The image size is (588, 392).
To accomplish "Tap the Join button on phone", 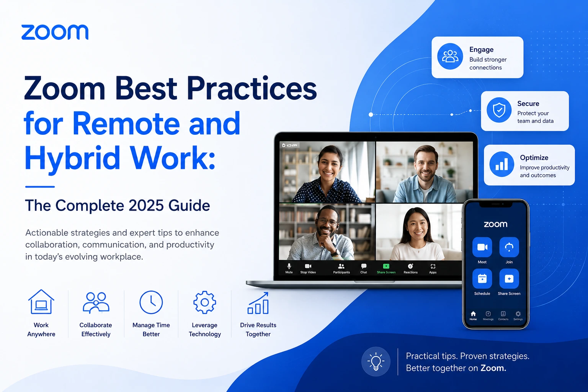I will point(509,247).
